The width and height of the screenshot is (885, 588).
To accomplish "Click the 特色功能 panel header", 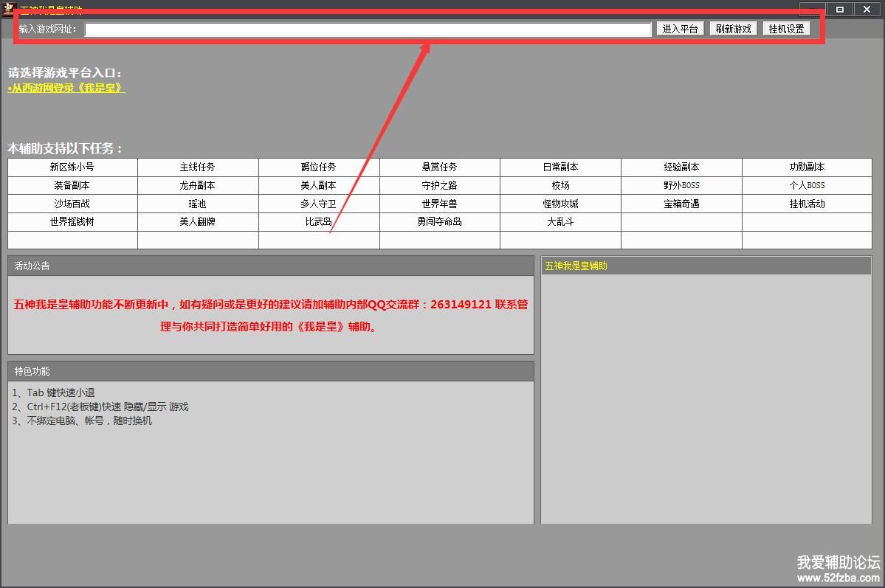I will pyautogui.click(x=270, y=371).
